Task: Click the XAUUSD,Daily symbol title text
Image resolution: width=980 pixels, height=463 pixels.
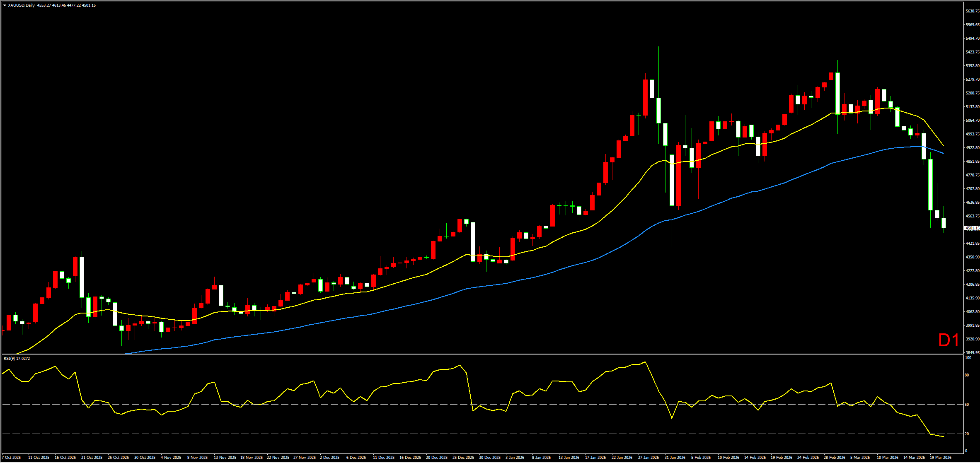Action: [21, 5]
